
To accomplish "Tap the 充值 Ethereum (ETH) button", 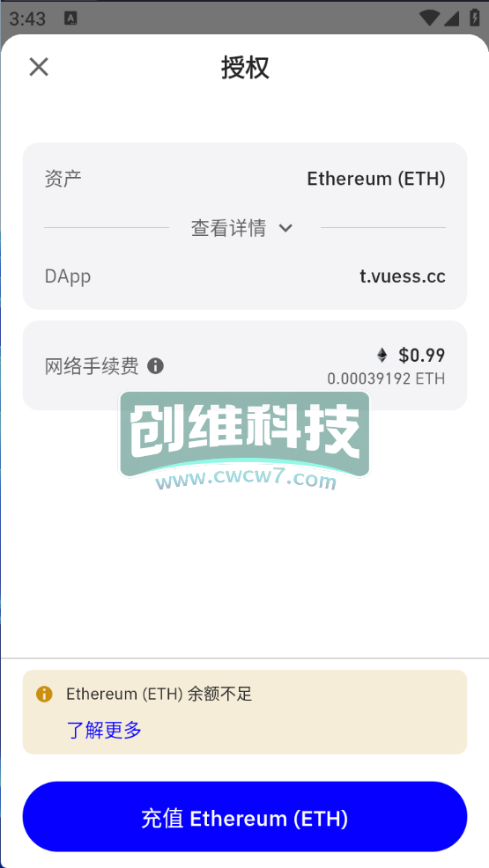I will click(x=245, y=817).
